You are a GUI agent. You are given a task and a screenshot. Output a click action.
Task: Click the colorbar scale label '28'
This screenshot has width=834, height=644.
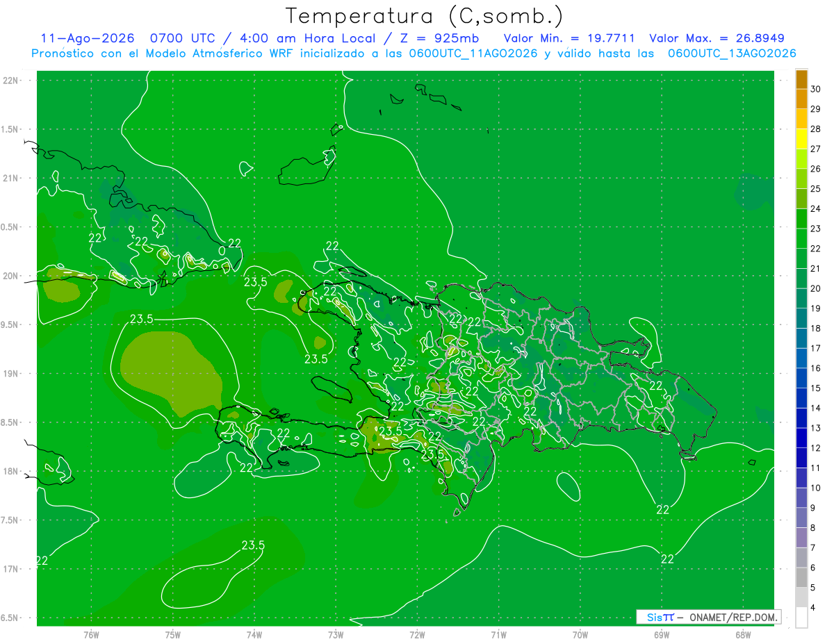point(816,129)
